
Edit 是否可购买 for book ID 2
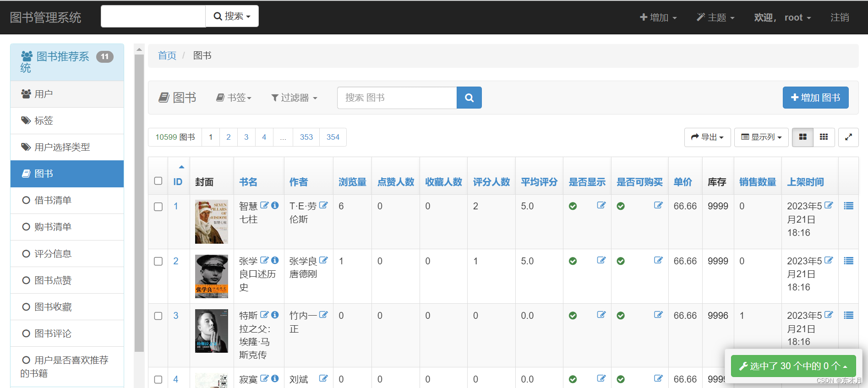pyautogui.click(x=658, y=260)
